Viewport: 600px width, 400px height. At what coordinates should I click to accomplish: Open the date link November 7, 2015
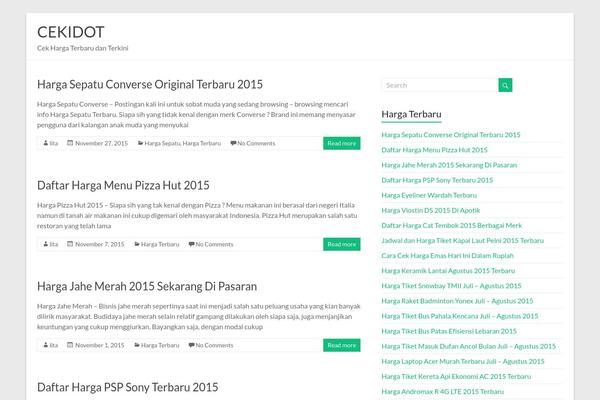tap(99, 244)
